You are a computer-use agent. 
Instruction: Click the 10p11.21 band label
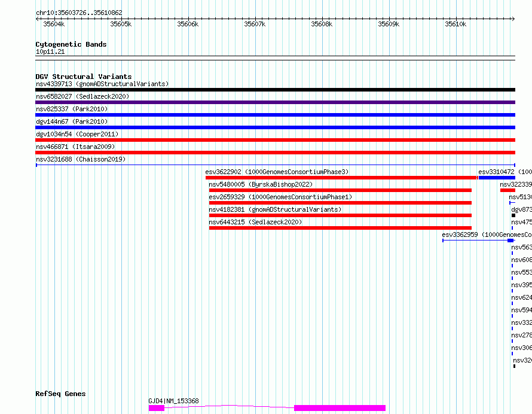click(50, 52)
